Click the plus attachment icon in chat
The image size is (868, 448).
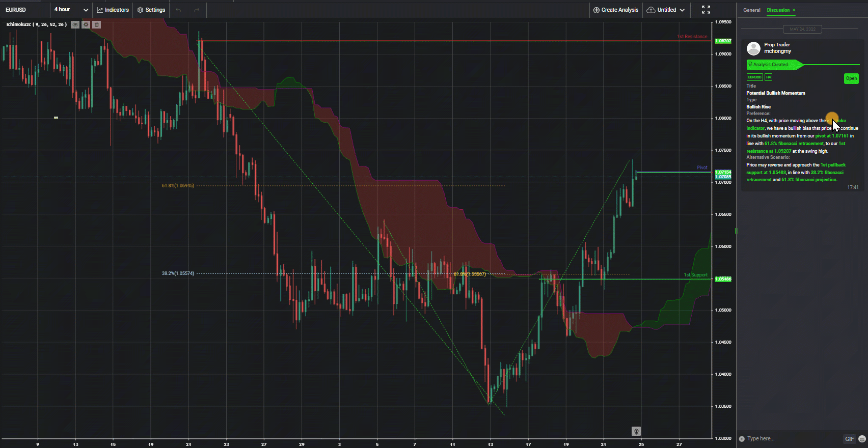[742, 439]
